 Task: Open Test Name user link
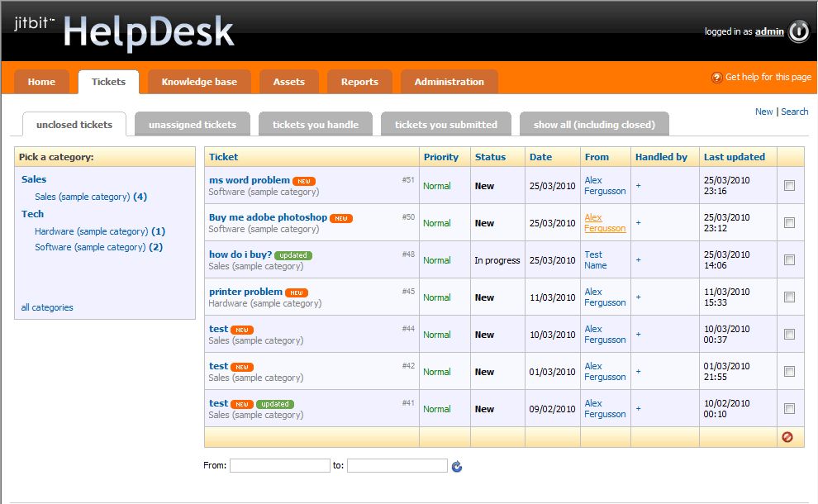(595, 259)
